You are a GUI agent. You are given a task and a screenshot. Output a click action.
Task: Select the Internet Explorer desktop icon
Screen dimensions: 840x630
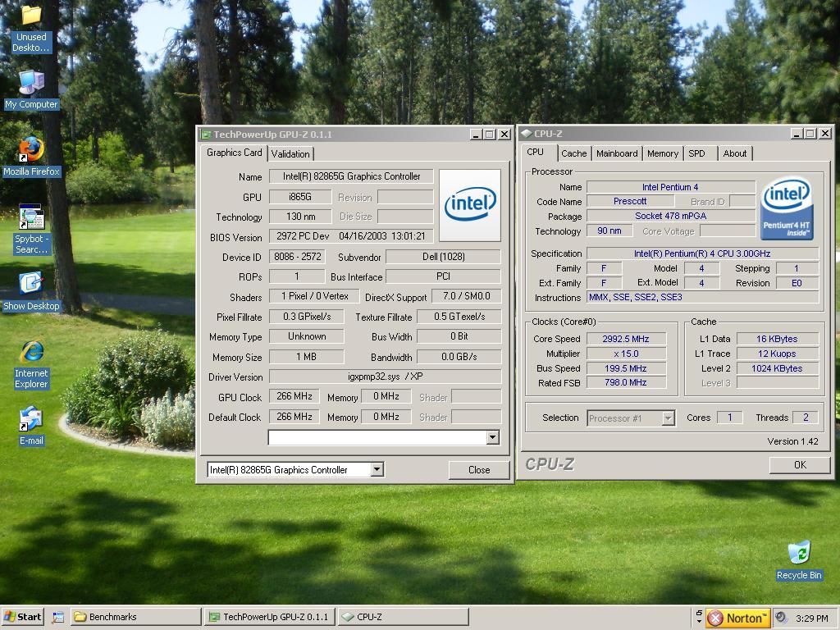point(31,351)
